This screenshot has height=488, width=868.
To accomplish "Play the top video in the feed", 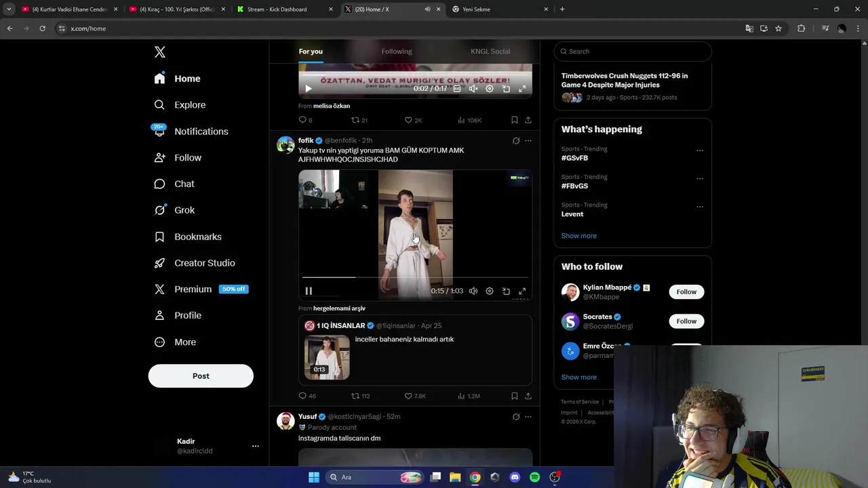I will [x=309, y=89].
